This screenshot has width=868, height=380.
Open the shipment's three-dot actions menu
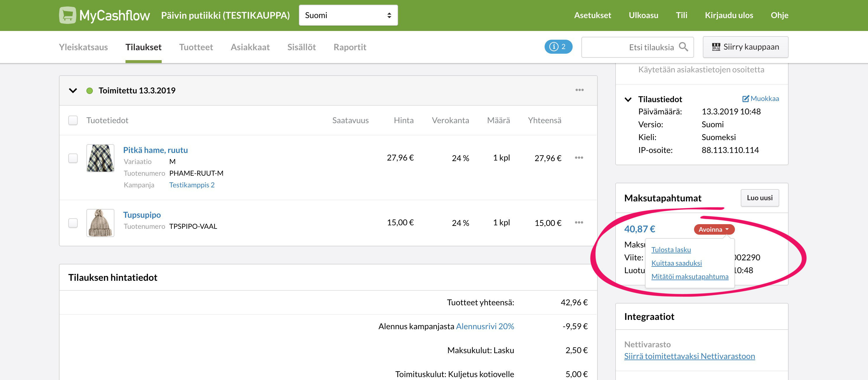click(x=579, y=90)
